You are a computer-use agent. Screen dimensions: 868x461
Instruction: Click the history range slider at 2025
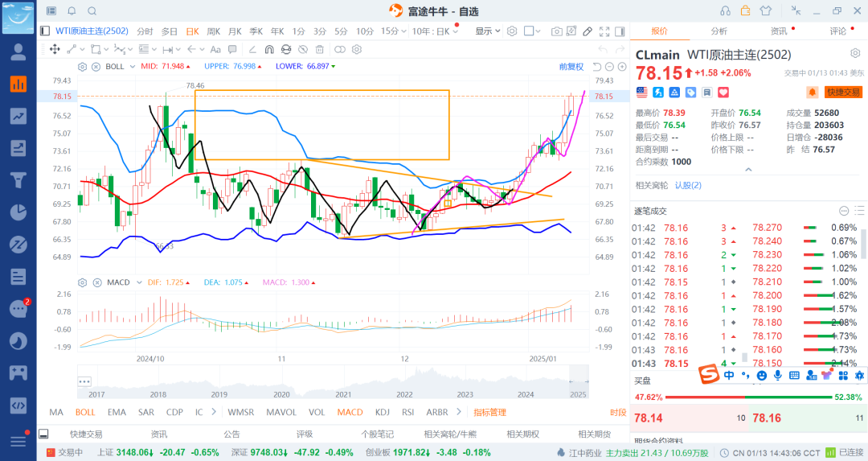click(x=579, y=382)
